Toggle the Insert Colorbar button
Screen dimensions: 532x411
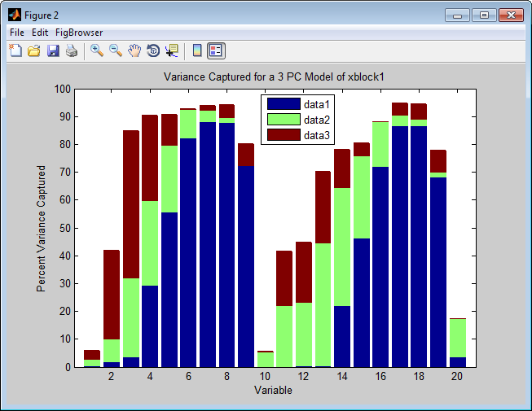coord(196,50)
